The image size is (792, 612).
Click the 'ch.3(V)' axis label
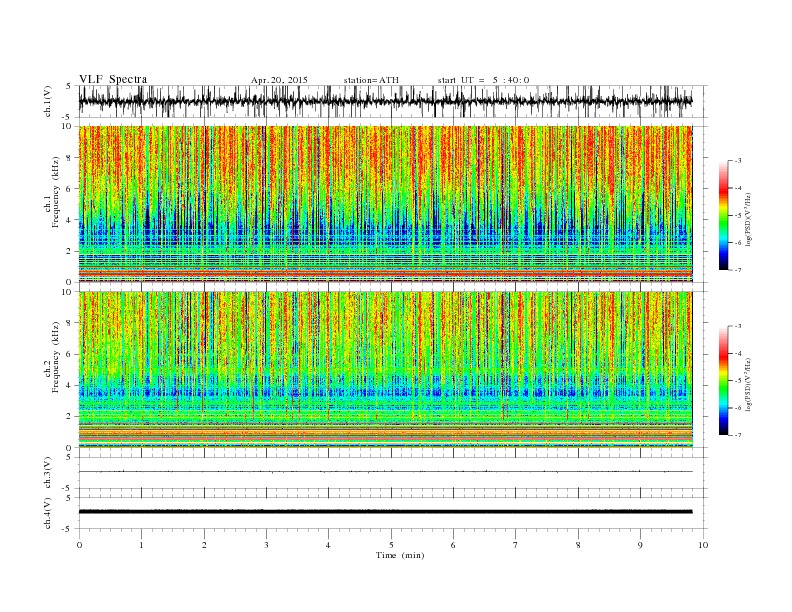pos(48,472)
